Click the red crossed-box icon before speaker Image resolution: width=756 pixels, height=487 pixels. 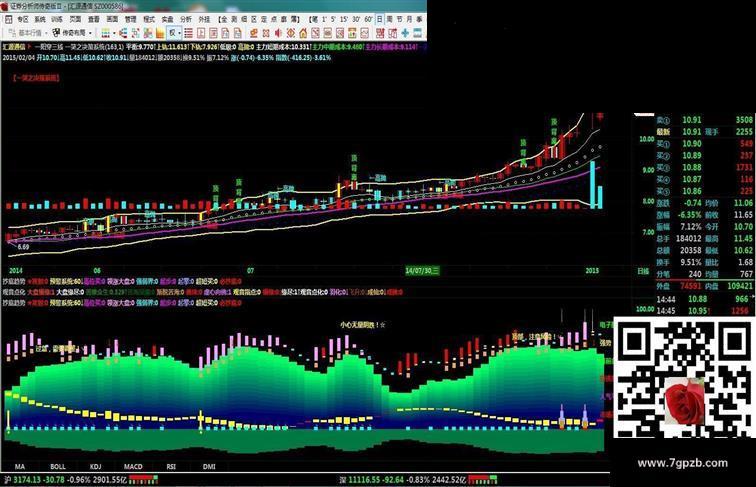266,33
